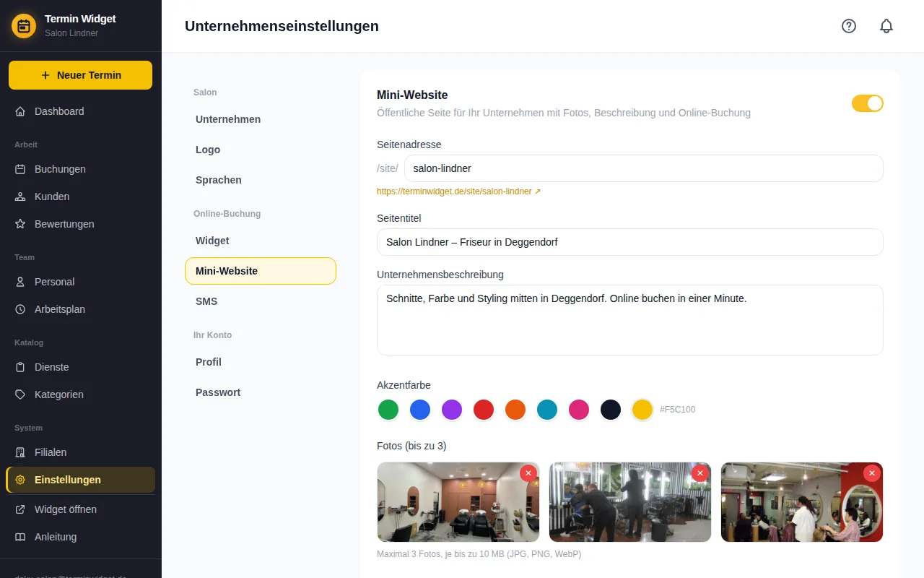Remove the first salon photo
Viewport: 924px width, 578px height.
point(528,473)
